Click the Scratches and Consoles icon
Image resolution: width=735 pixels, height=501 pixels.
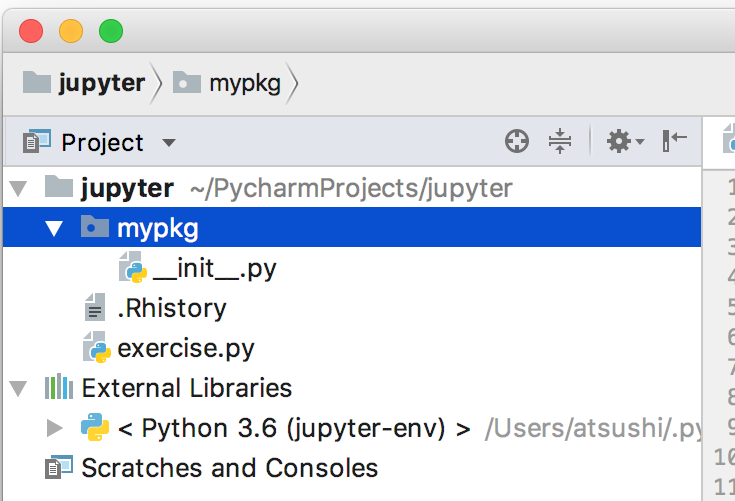[58, 467]
